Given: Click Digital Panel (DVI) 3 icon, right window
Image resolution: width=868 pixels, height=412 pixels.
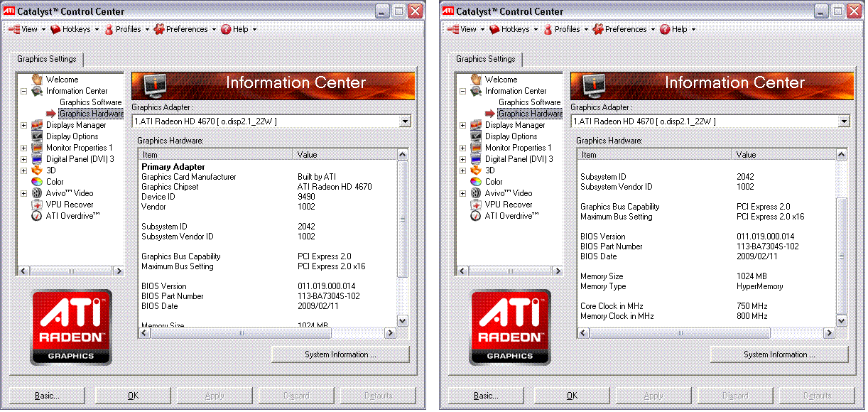Looking at the screenshot, I should pos(476,159).
